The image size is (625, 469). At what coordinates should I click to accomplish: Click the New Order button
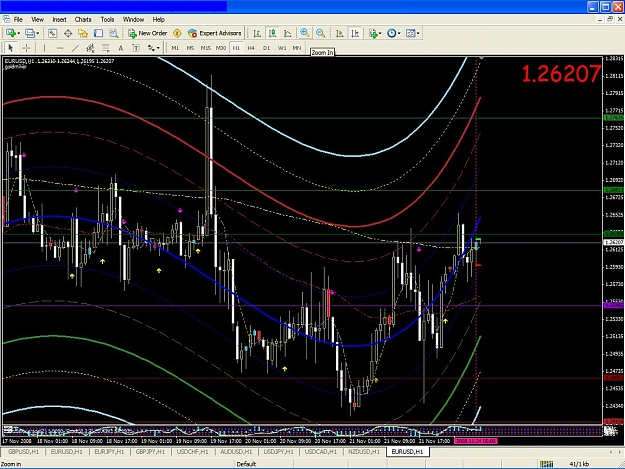tap(147, 33)
